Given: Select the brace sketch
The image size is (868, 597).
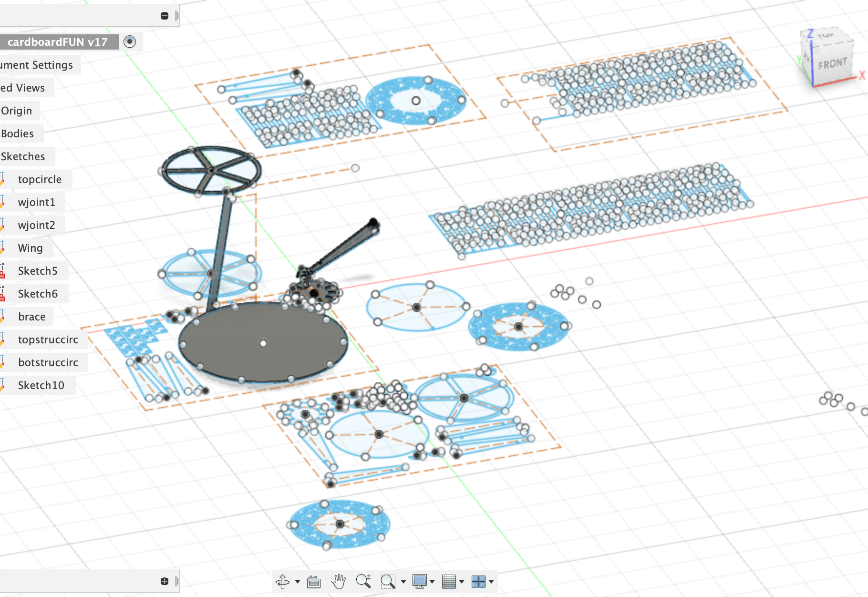Looking at the screenshot, I should click(32, 317).
